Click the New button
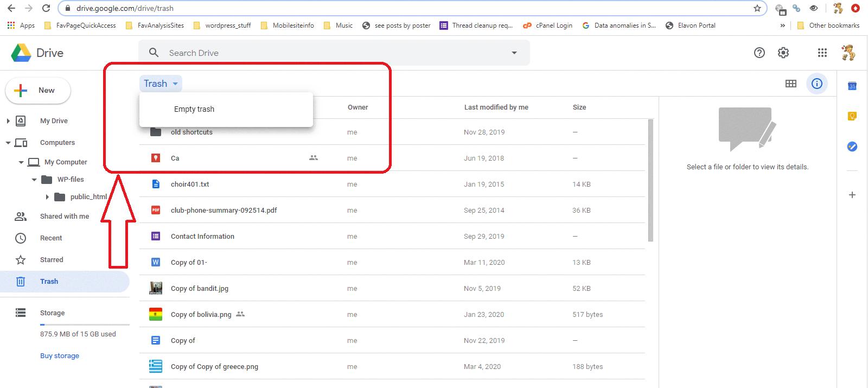Screen dimensions: 868x388 point(38,91)
